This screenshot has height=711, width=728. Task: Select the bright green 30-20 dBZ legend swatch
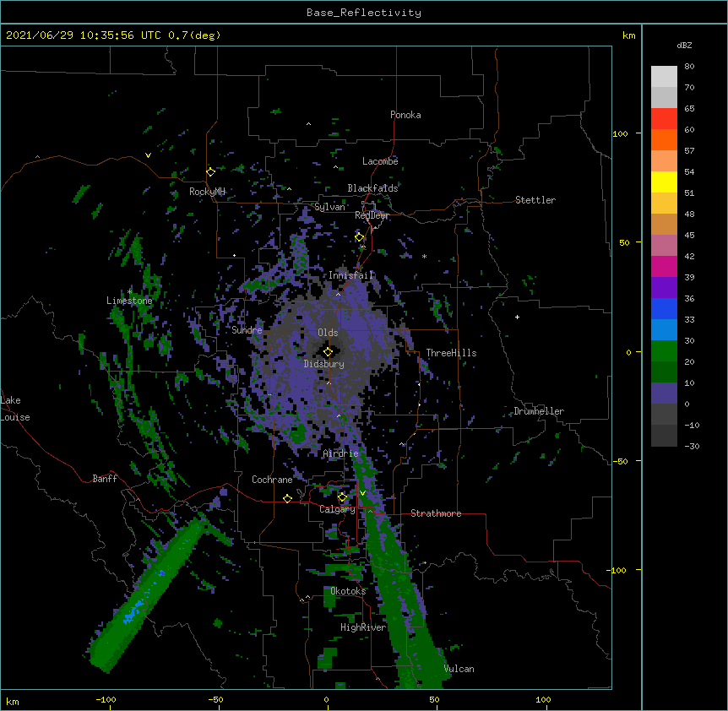[664, 351]
